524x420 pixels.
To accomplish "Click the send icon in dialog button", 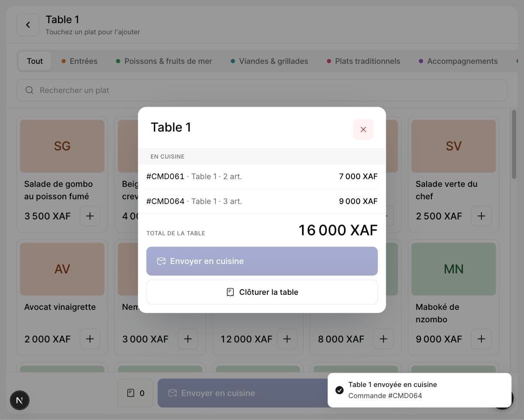I will 161,261.
